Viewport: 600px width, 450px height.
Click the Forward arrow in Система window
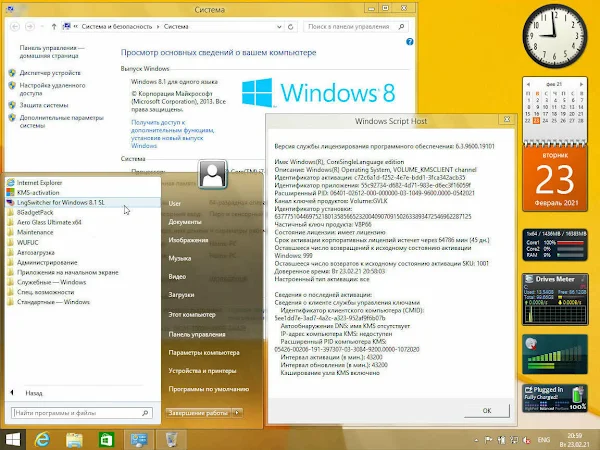click(x=29, y=27)
